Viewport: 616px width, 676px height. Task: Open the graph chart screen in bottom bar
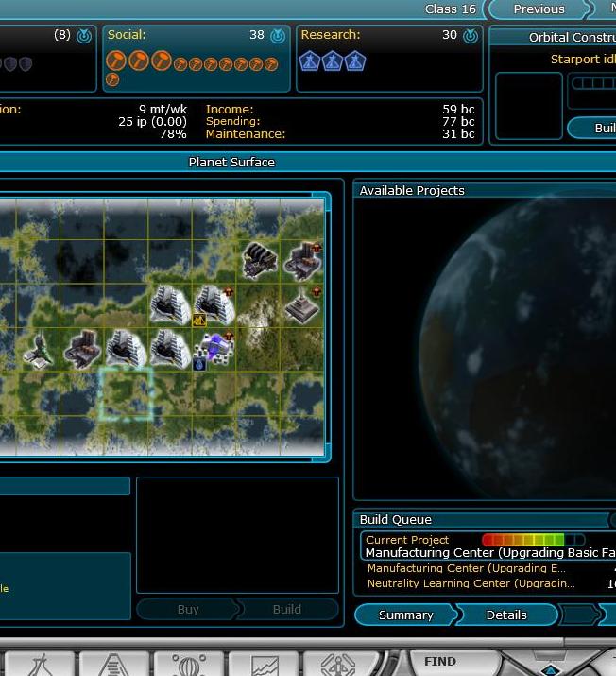click(x=264, y=664)
